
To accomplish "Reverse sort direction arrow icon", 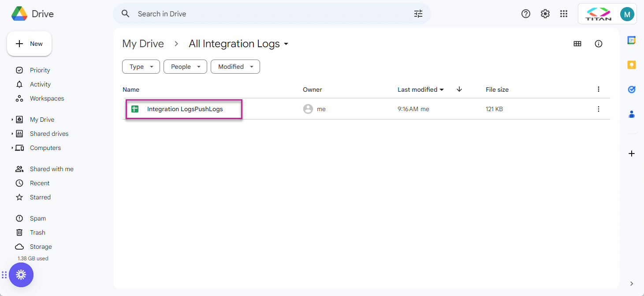I will 459,89.
